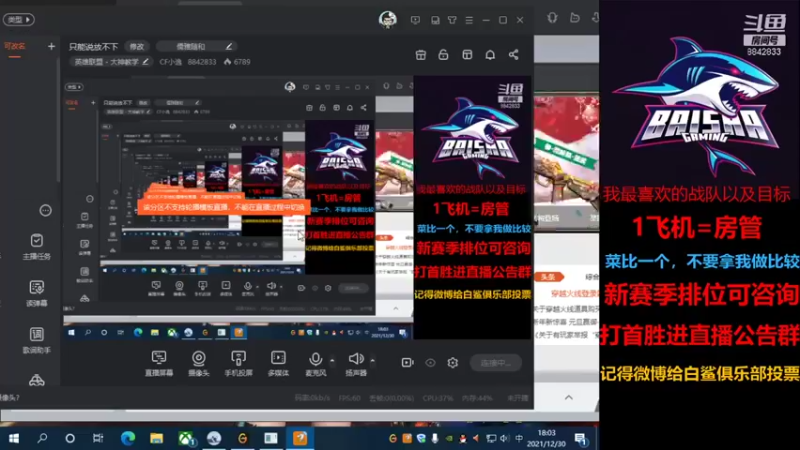This screenshot has height=450, width=800.
Task: Expand the speaker options arrow
Action: pyautogui.click(x=372, y=360)
